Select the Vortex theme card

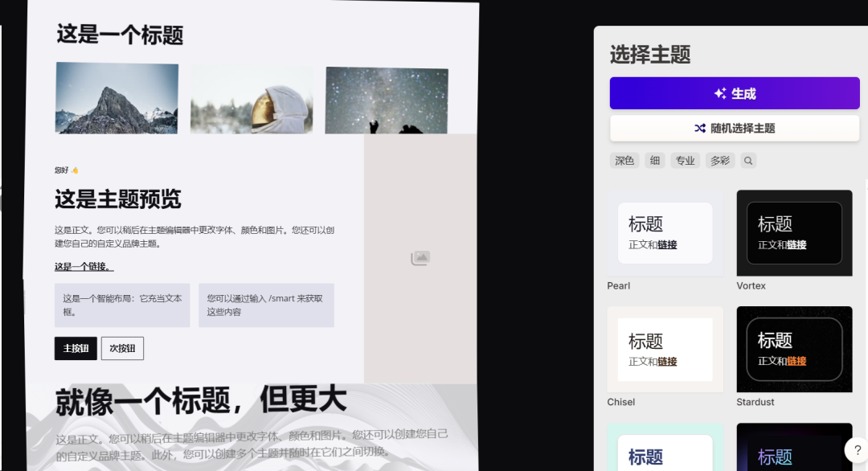pyautogui.click(x=794, y=233)
